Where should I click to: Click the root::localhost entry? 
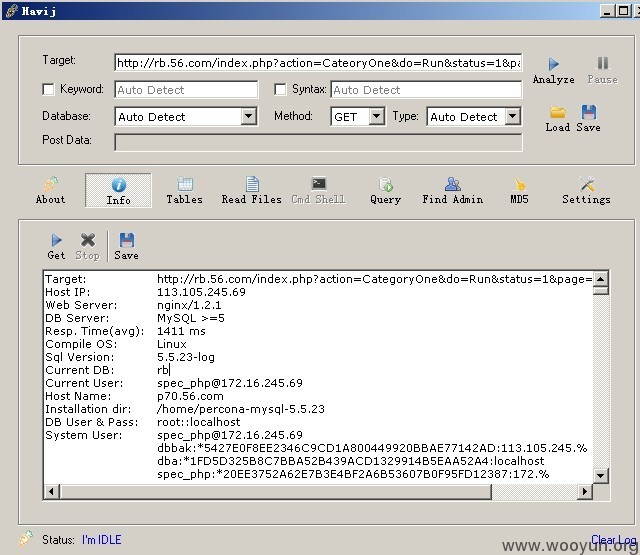tap(198, 422)
